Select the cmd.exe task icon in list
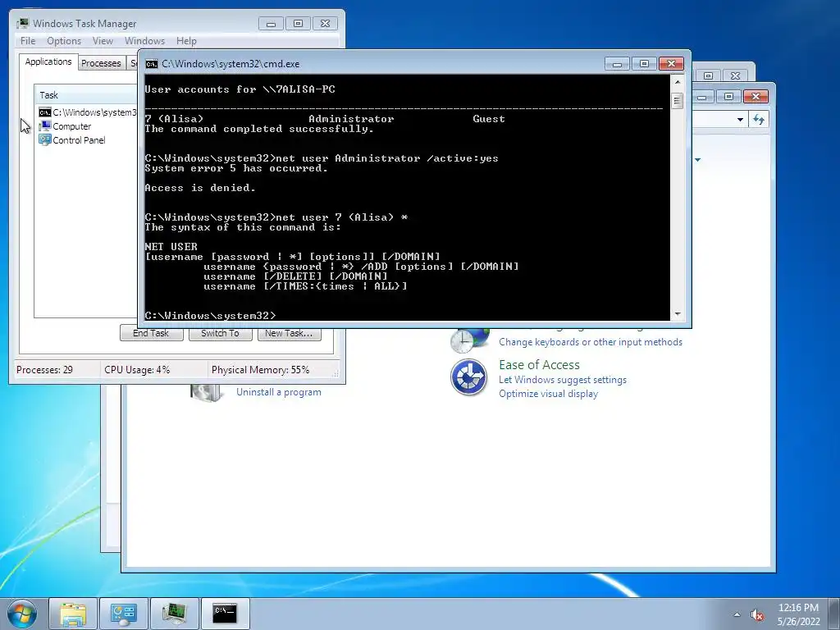Screen dimensions: 840x630 click(45, 112)
